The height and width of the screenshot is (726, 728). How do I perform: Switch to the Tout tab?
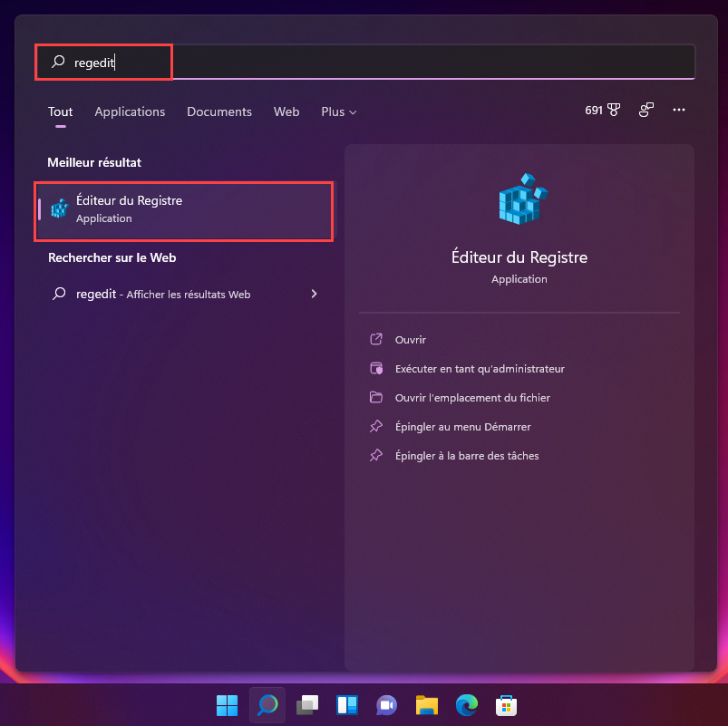[61, 111]
